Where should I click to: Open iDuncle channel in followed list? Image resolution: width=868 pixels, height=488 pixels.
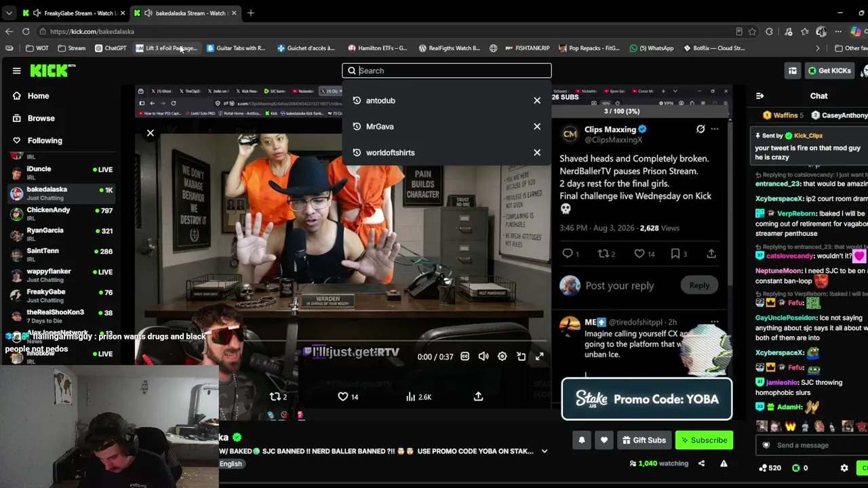(x=61, y=173)
